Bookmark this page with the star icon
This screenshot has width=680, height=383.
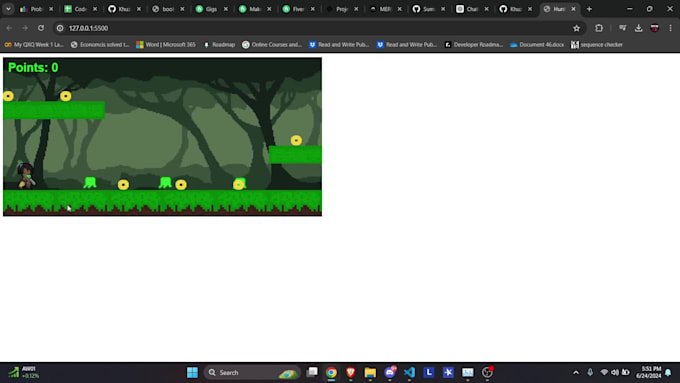tap(576, 28)
